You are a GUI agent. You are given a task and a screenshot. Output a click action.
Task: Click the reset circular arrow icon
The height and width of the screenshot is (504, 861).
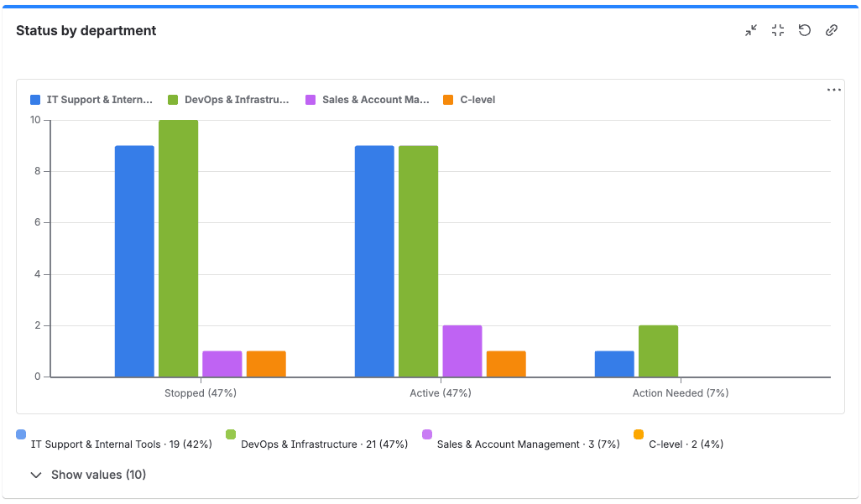(x=805, y=30)
